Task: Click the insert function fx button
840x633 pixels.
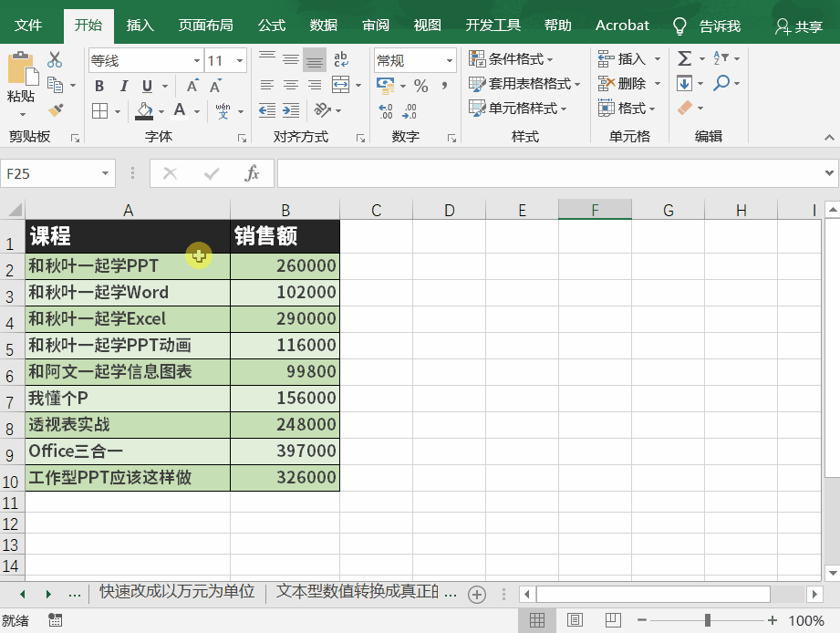Action: coord(252,173)
